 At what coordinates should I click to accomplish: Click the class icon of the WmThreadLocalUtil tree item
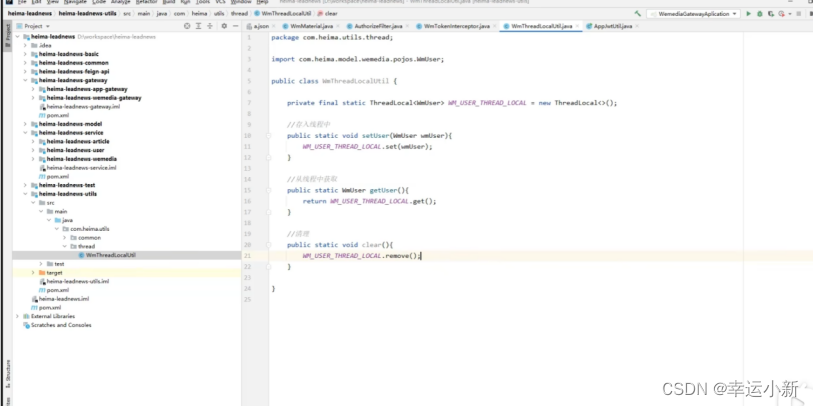(82, 255)
